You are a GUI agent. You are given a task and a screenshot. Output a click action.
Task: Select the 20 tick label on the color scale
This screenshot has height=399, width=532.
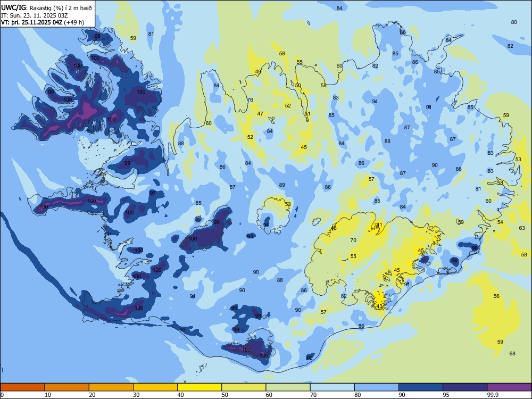(92, 395)
